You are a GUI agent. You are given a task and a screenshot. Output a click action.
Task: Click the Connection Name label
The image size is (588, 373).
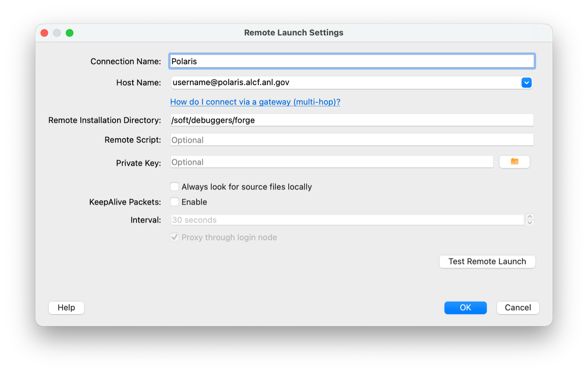[126, 61]
